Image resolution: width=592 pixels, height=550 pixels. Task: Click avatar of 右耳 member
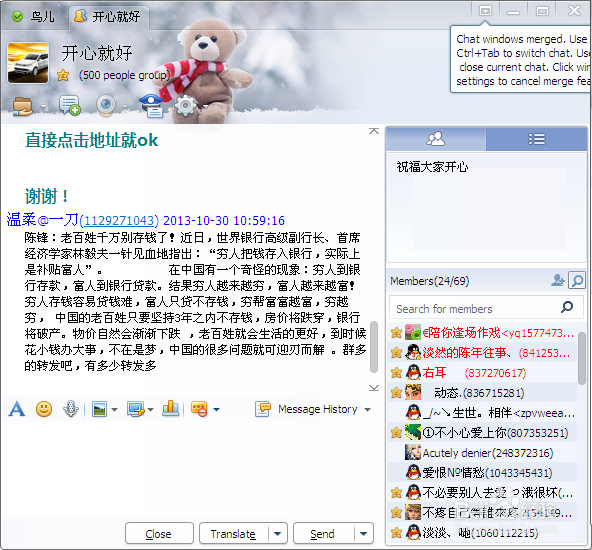(x=413, y=373)
